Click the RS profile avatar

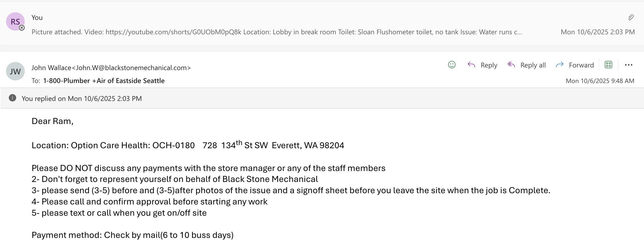[x=15, y=22]
